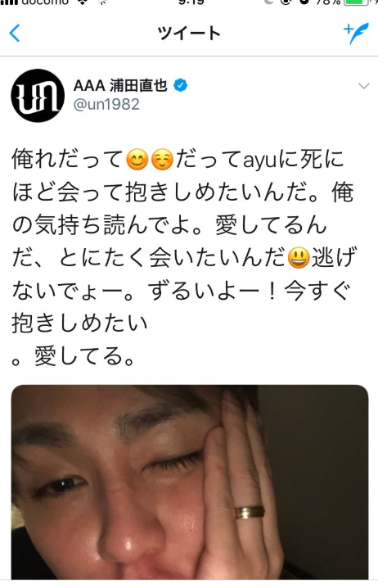
Task: Tap the compose new tweet feather icon
Action: 356,34
